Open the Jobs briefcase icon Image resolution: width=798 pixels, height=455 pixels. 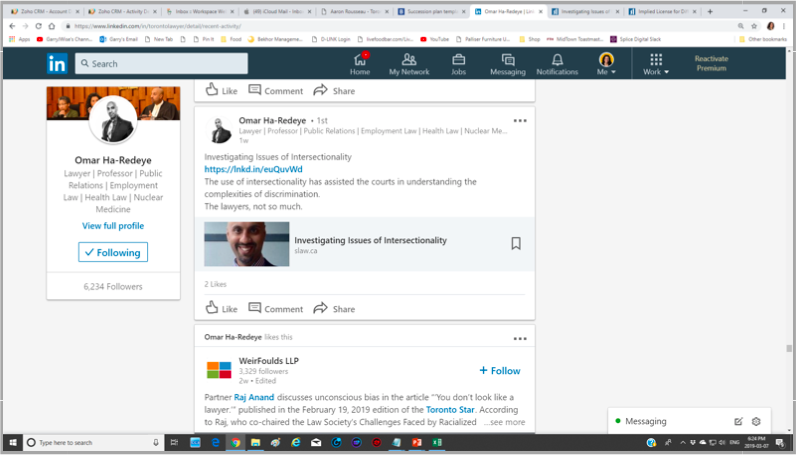(458, 64)
